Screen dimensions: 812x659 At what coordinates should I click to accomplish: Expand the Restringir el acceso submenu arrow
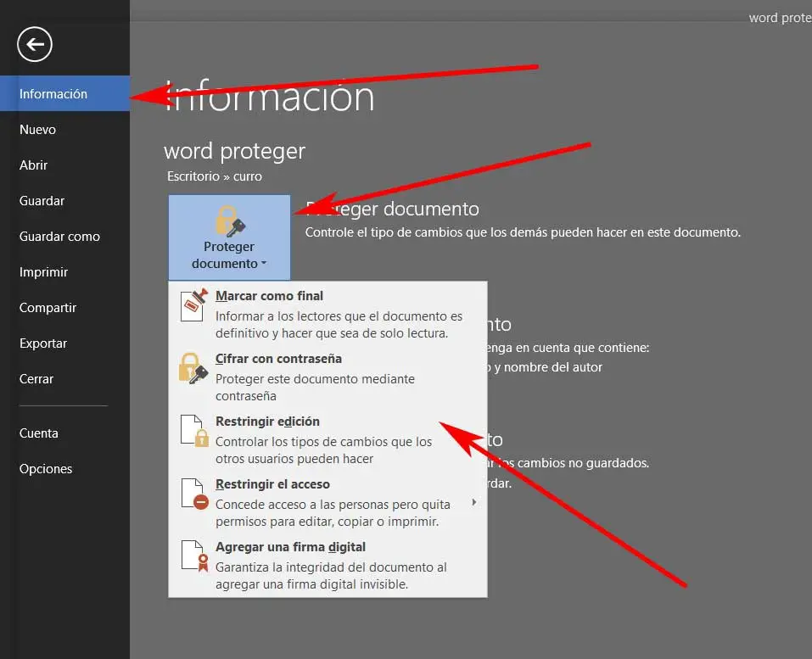coord(473,502)
